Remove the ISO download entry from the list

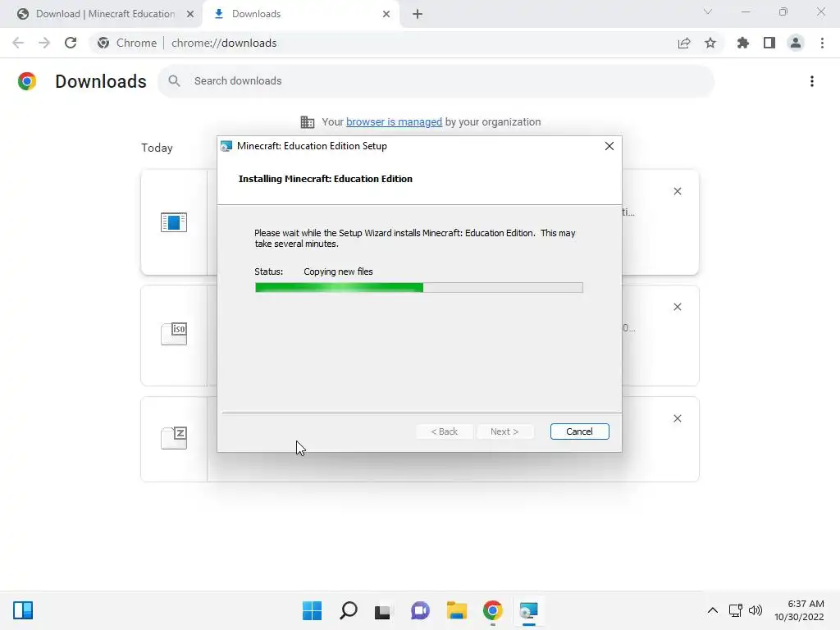[677, 307]
